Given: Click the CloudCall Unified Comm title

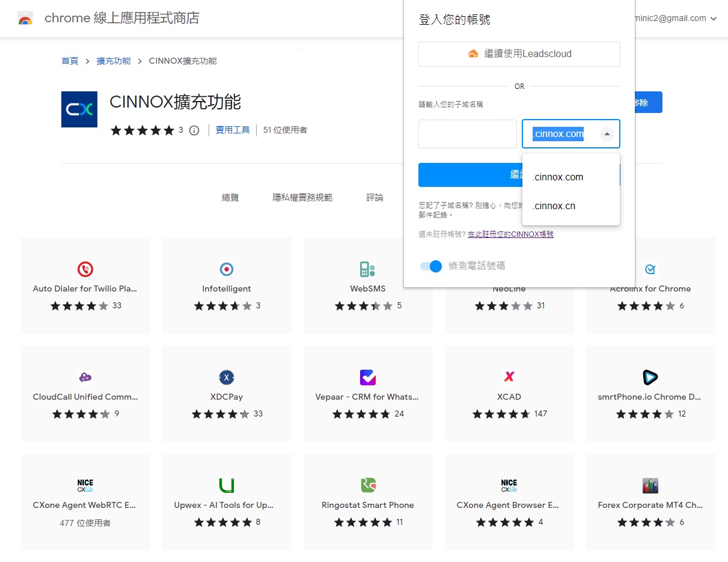Looking at the screenshot, I should click(85, 397).
